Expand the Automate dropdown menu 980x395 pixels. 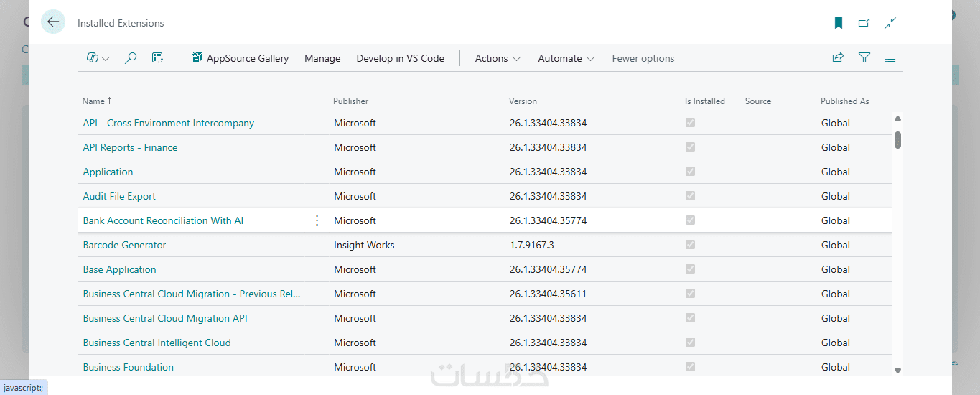tap(566, 58)
